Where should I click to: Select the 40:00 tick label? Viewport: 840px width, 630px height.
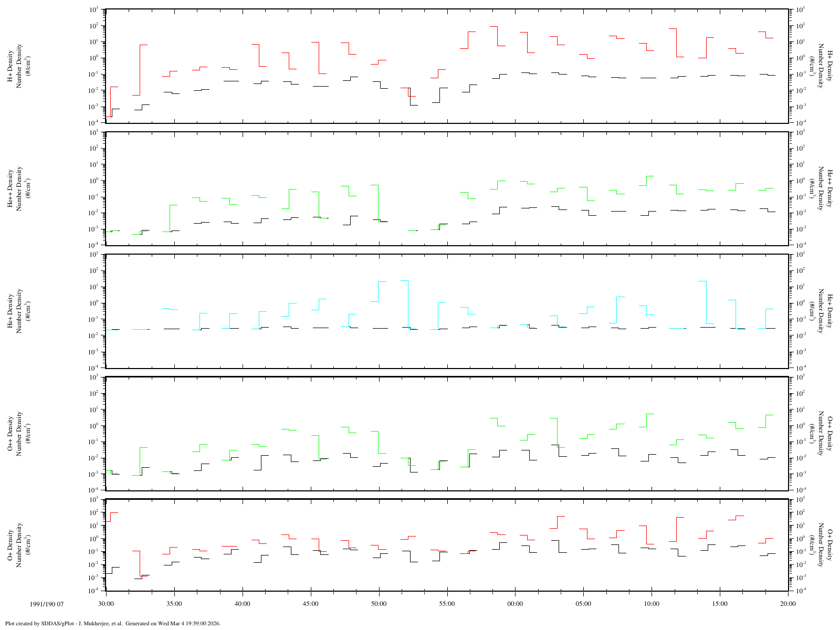point(243,604)
